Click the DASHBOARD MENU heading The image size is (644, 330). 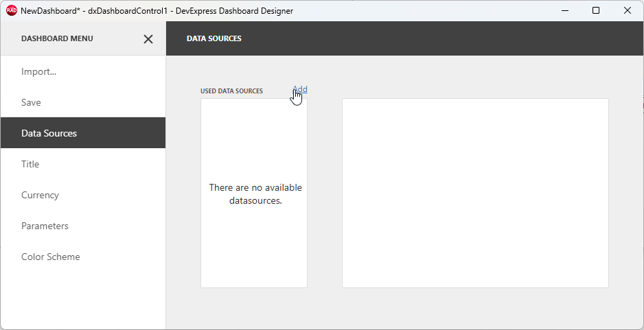click(57, 38)
